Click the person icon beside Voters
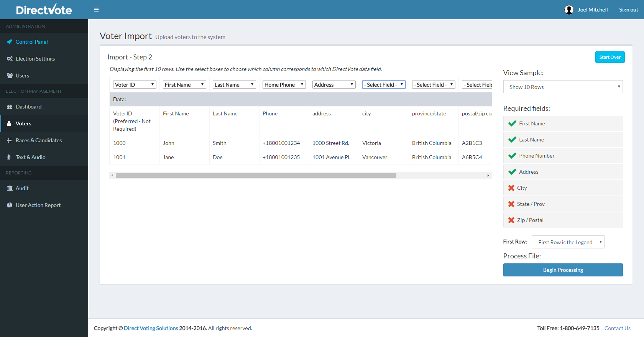Image resolution: width=644 pixels, height=337 pixels. (x=9, y=123)
